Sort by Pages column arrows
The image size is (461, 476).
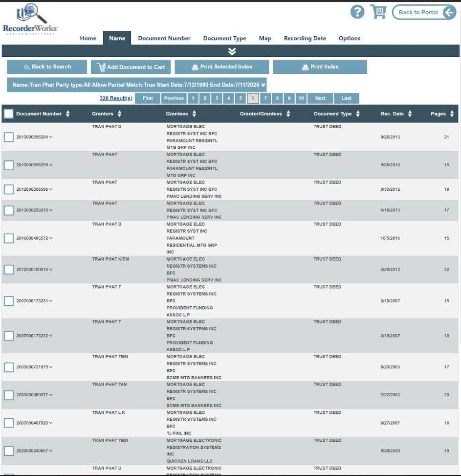pyautogui.click(x=452, y=114)
